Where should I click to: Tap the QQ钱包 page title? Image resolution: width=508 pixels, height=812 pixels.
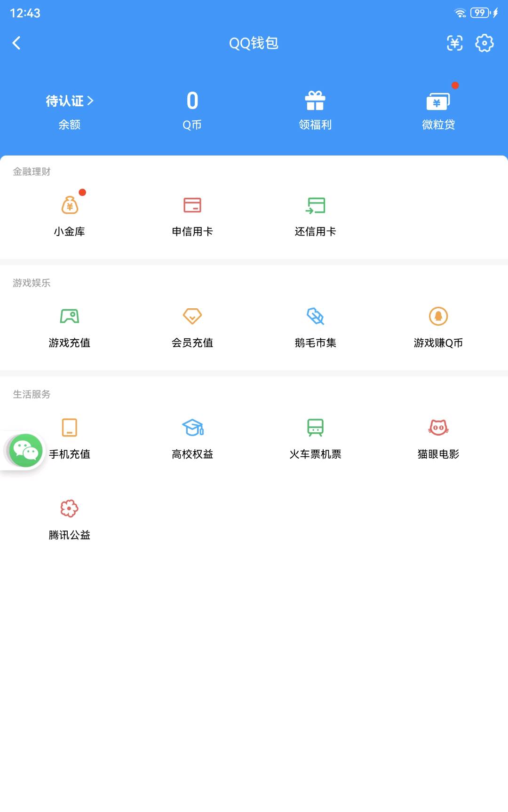point(254,43)
